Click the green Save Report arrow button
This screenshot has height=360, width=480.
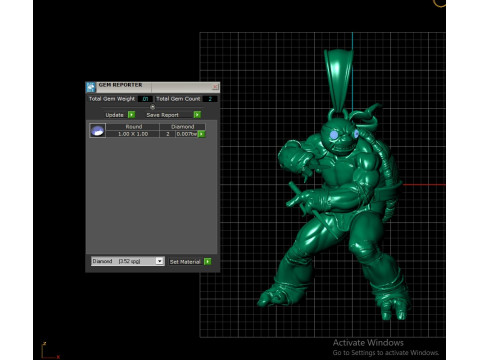pyautogui.click(x=197, y=115)
